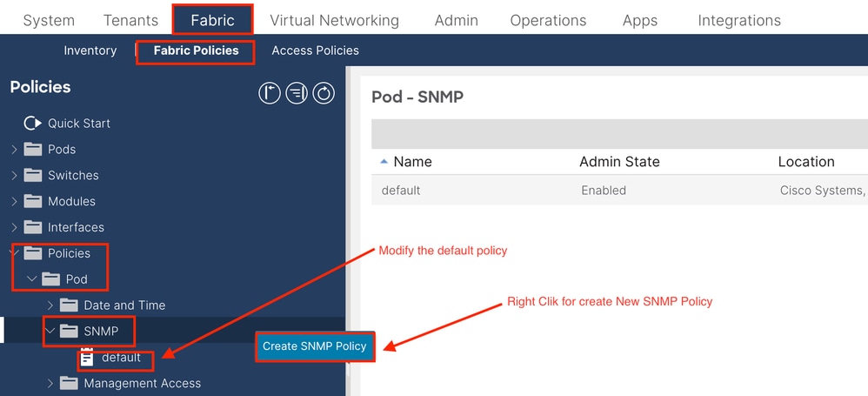Open the Switches tree item
868x396 pixels.
click(x=73, y=175)
